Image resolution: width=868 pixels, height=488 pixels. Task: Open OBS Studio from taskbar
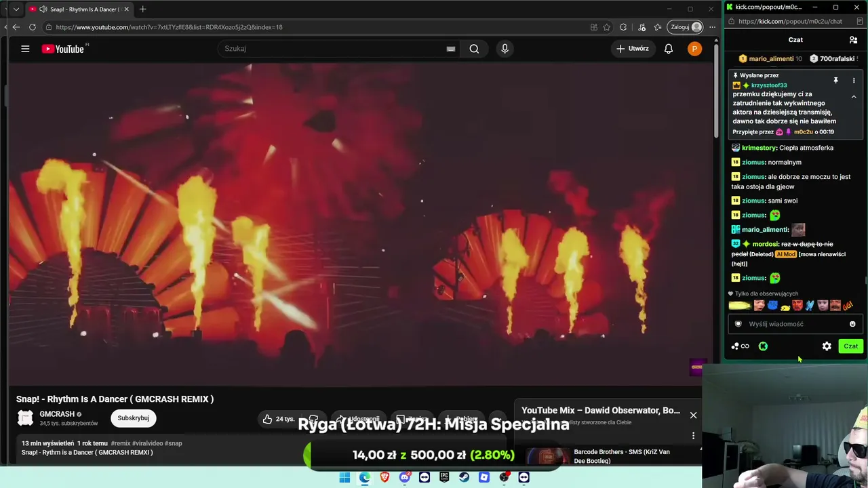(504, 477)
